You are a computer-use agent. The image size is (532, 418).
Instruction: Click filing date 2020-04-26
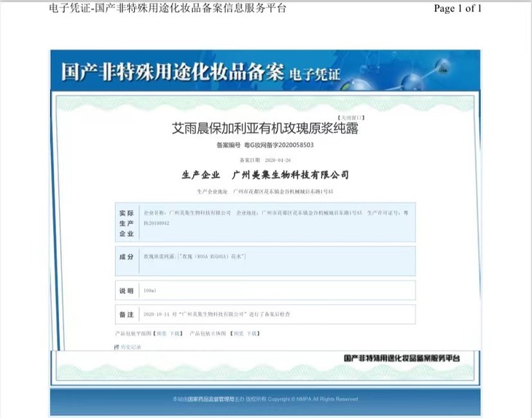[278, 160]
